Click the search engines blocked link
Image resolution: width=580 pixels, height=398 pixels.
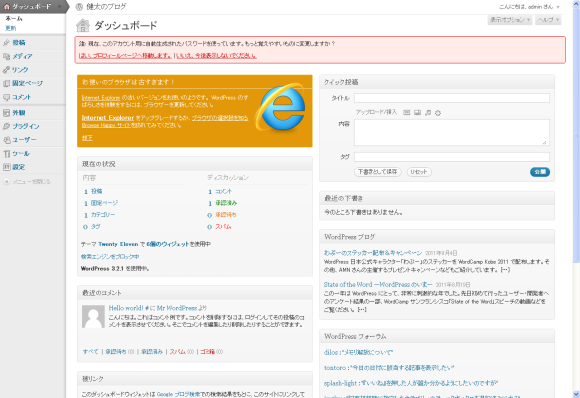pyautogui.click(x=110, y=256)
